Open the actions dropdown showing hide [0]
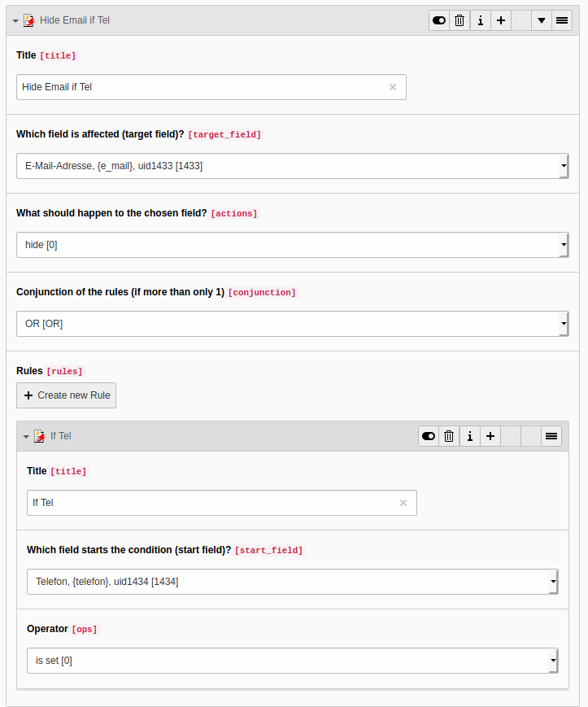This screenshot has width=588, height=707. (293, 245)
